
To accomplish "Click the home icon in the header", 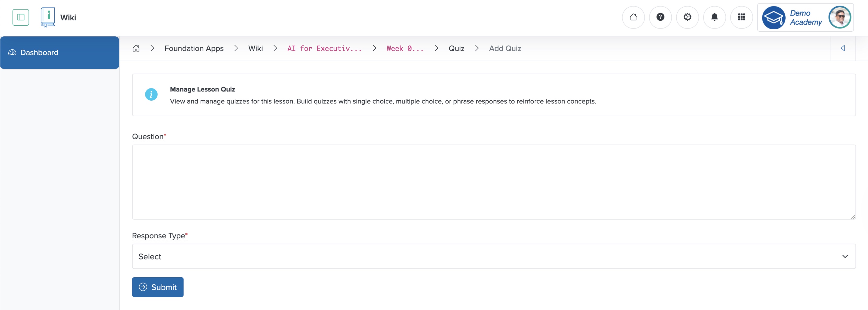I will (633, 17).
